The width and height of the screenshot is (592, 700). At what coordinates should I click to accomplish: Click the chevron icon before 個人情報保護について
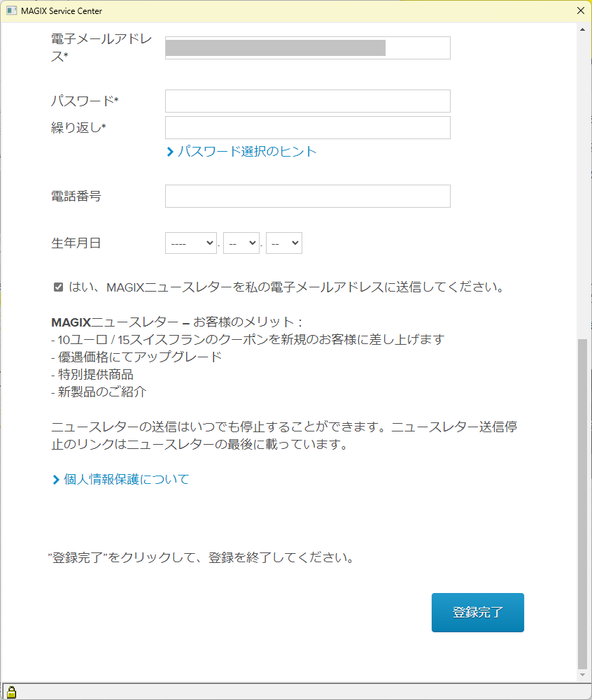56,480
